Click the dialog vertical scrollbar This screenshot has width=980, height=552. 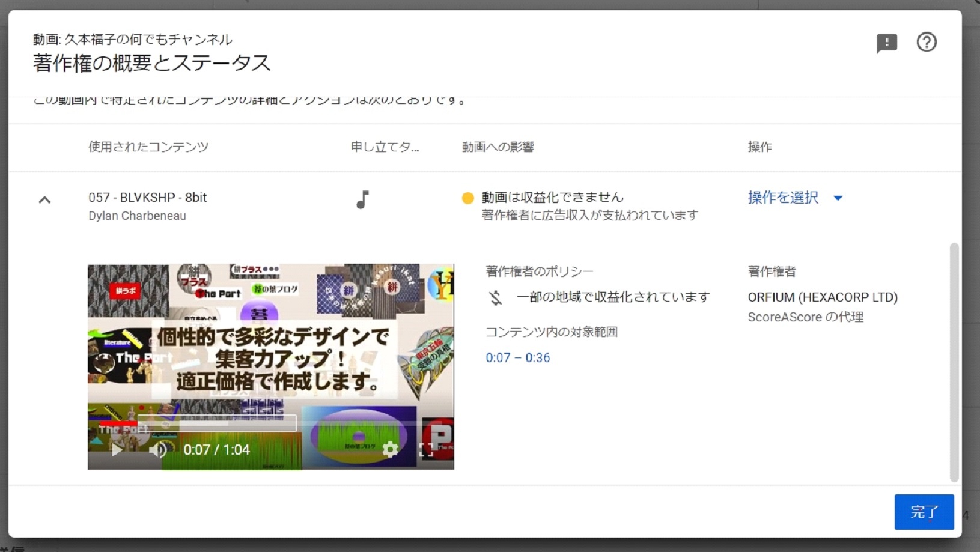(954, 360)
